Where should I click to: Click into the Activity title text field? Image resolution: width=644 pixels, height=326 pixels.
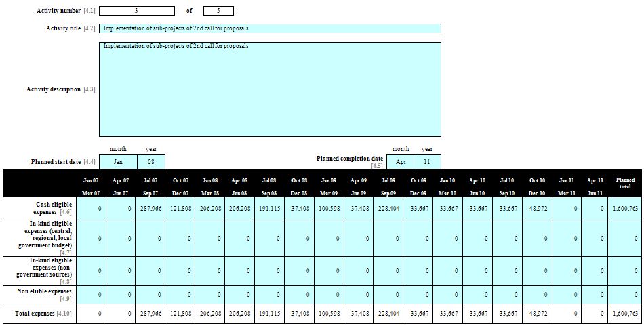(x=270, y=28)
